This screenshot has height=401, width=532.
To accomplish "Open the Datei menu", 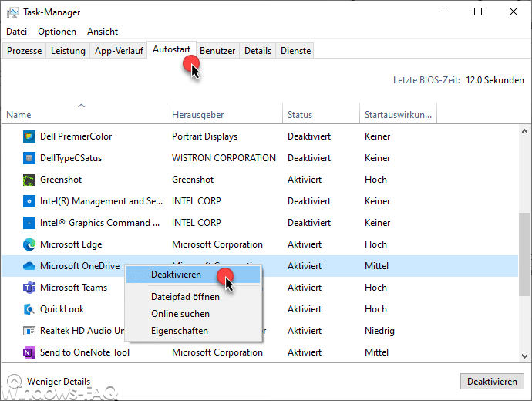I will click(x=17, y=32).
